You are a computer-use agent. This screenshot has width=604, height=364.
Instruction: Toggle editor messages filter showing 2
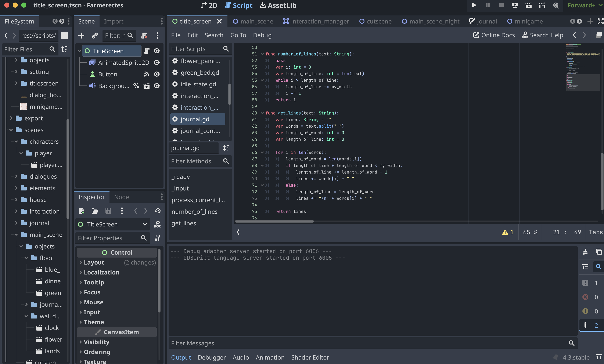click(x=591, y=325)
